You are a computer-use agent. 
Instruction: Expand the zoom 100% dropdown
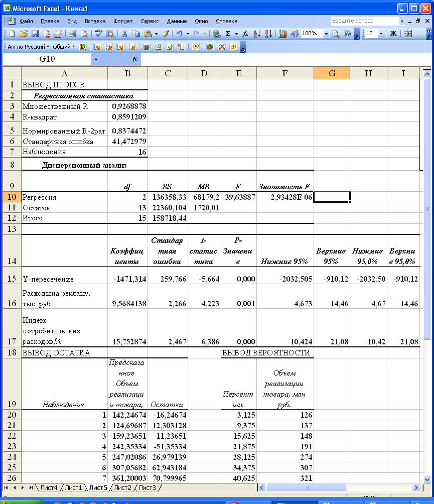click(326, 34)
